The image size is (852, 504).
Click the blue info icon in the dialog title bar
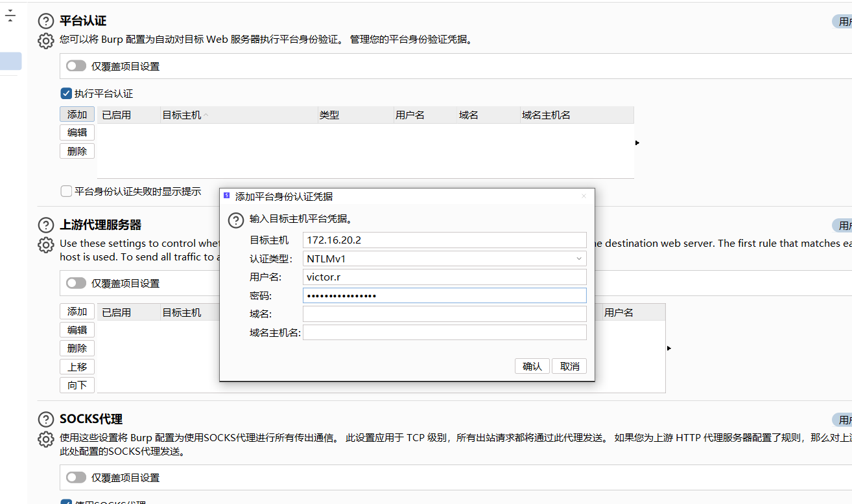pyautogui.click(x=226, y=196)
